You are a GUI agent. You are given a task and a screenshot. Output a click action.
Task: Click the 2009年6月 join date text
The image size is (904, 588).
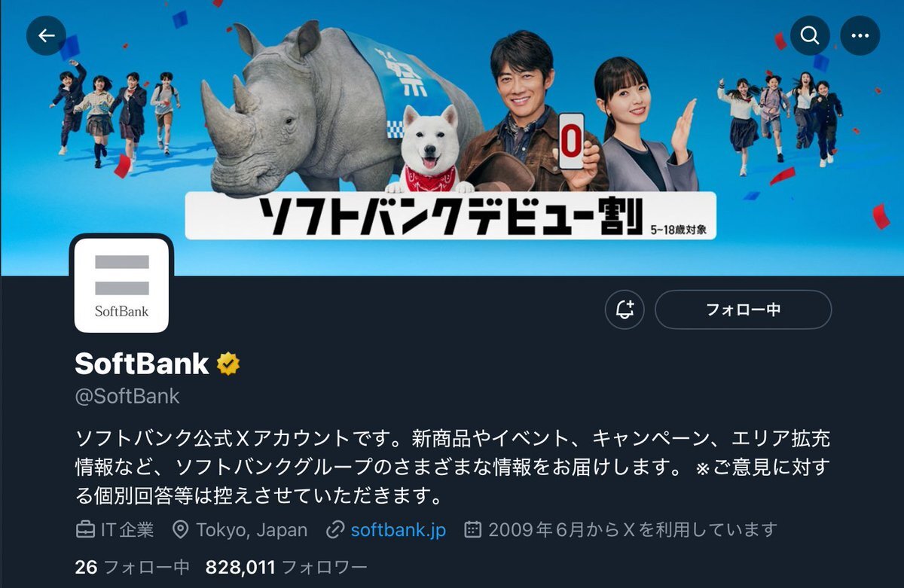632,530
